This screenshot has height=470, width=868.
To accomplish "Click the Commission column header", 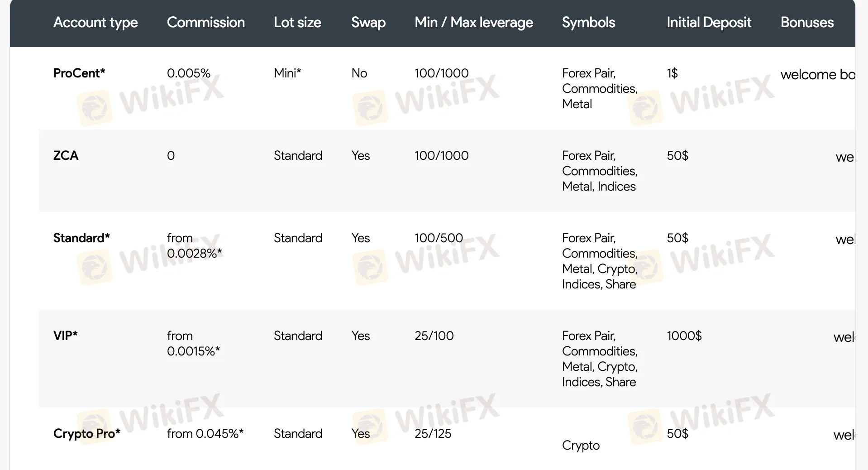I will coord(205,23).
